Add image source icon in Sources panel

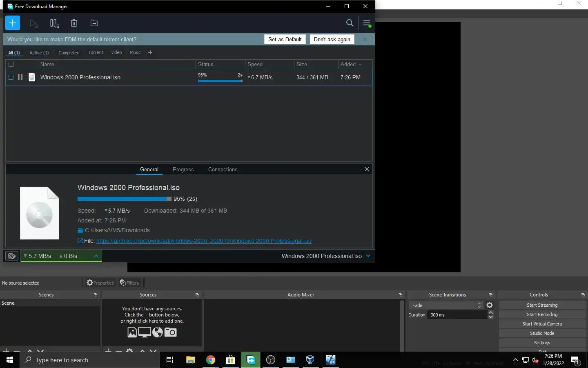click(132, 332)
